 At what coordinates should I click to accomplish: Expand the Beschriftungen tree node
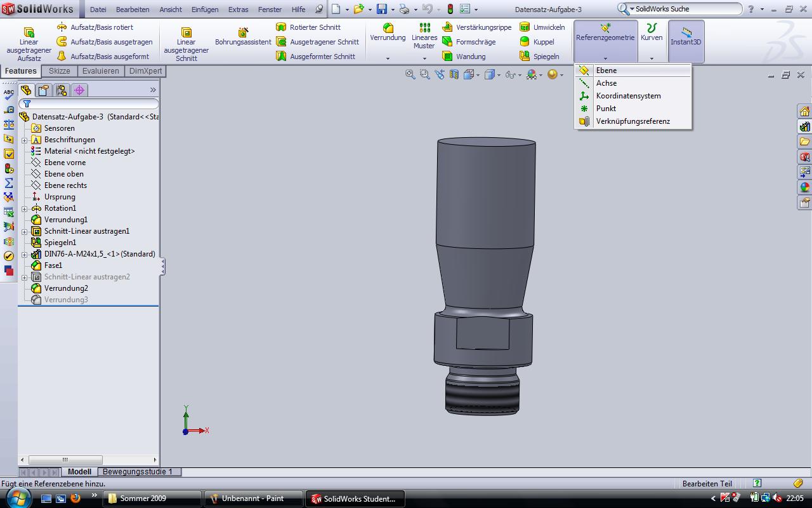point(25,140)
